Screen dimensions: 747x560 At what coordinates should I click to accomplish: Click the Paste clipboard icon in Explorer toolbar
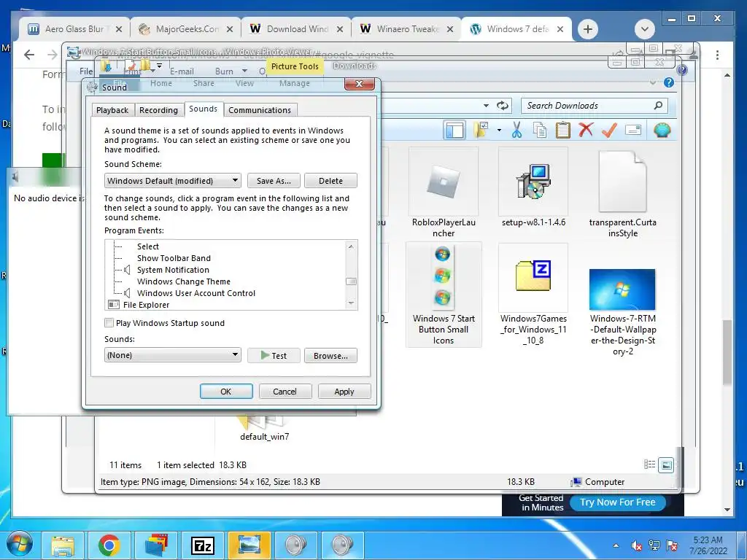[x=562, y=130]
